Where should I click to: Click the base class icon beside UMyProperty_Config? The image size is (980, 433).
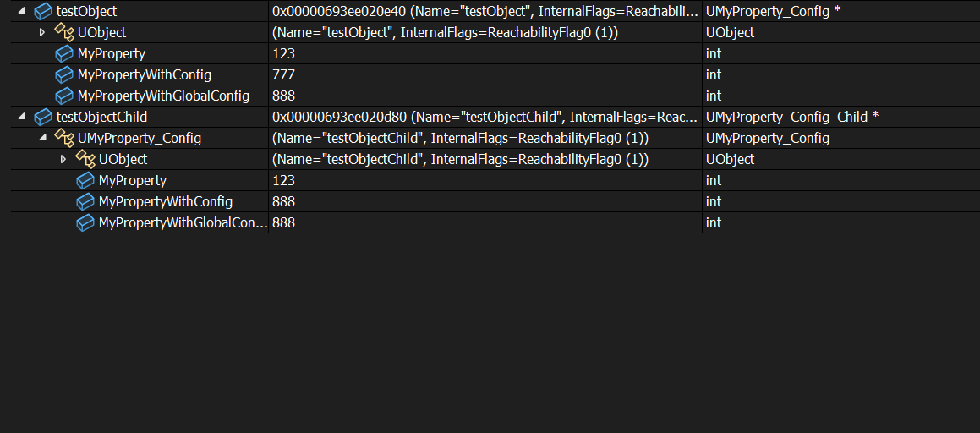[x=64, y=138]
